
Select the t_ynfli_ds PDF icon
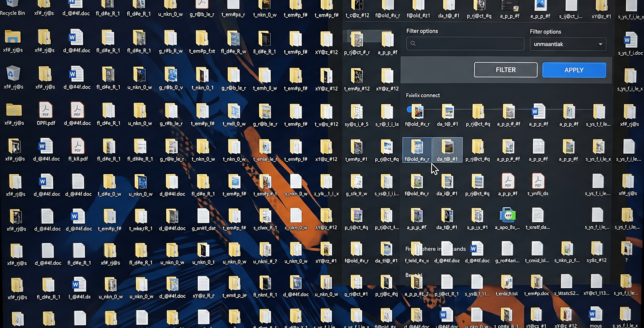click(x=538, y=181)
